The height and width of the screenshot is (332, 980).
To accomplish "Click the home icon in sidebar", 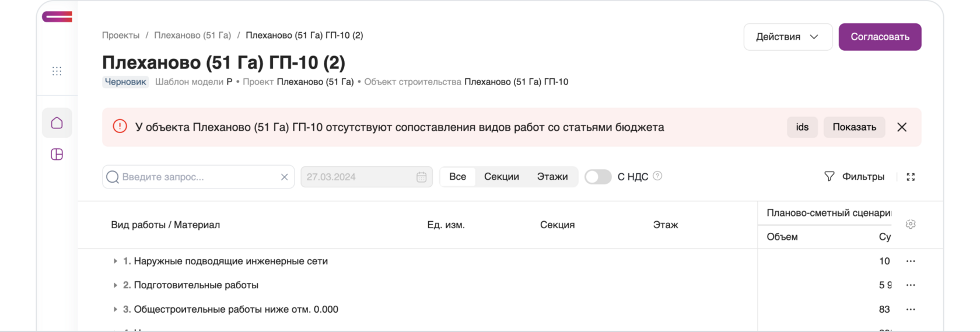I will pyautogui.click(x=57, y=123).
